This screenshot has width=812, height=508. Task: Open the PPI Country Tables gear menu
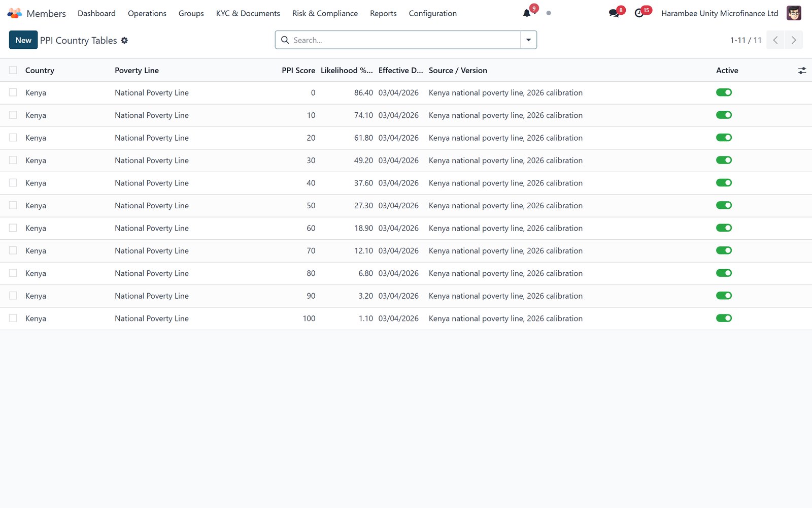[124, 40]
